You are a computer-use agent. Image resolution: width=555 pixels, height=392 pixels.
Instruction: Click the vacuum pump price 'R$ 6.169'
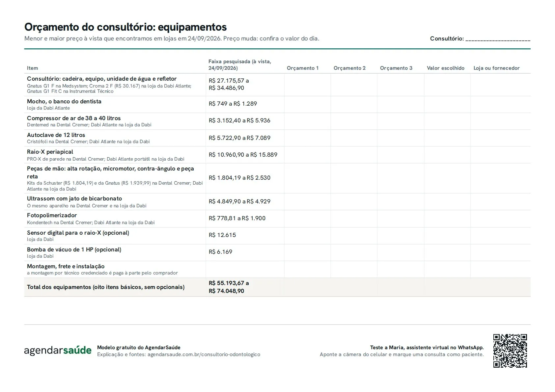coord(220,252)
